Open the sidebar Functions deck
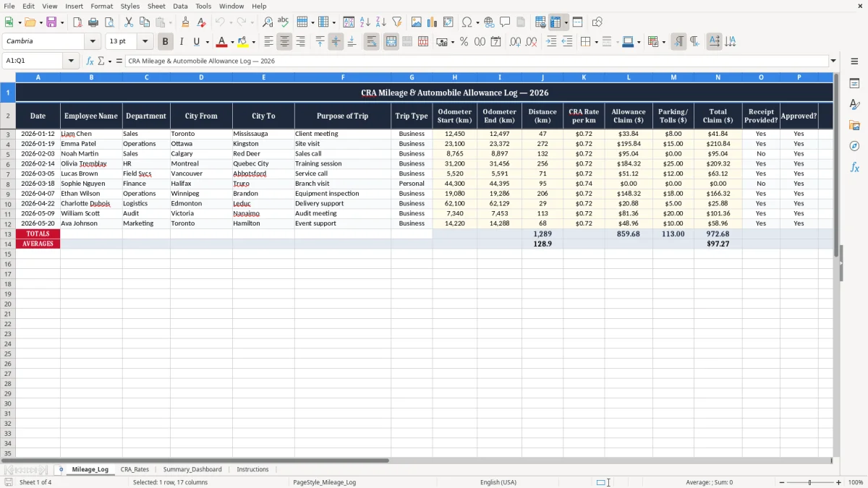 click(854, 167)
